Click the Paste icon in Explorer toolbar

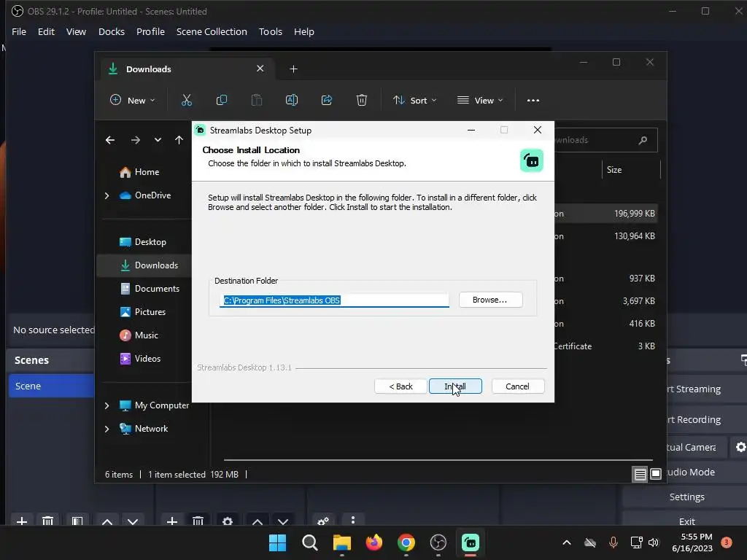tap(256, 100)
